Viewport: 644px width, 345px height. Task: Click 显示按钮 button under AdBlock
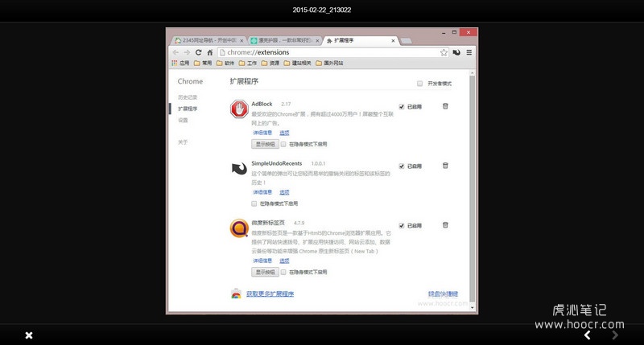tap(265, 144)
